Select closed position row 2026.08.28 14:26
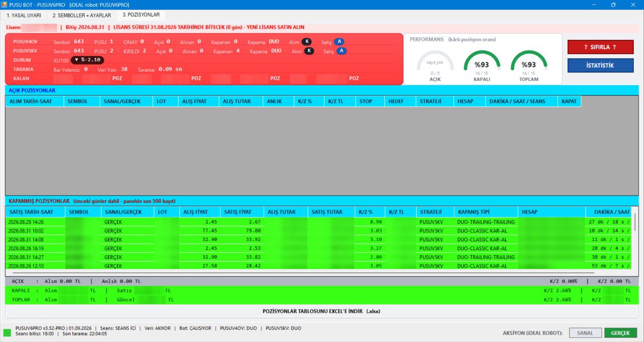The width and height of the screenshot is (644, 342). tap(319, 221)
